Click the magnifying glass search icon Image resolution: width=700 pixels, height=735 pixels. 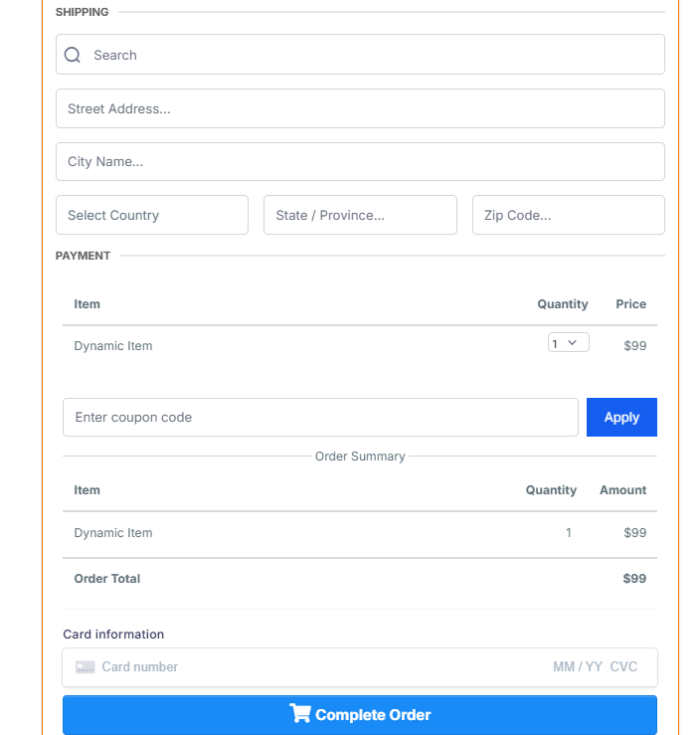73,55
